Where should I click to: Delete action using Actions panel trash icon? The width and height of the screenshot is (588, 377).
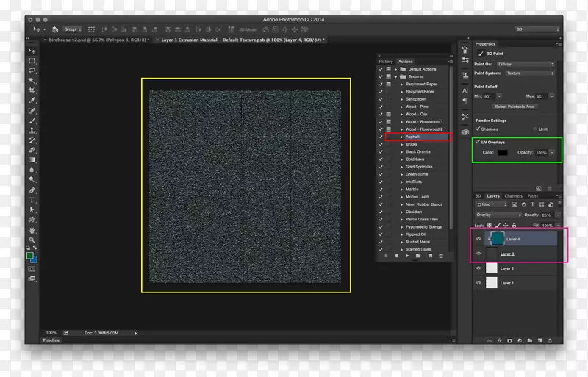(440, 256)
